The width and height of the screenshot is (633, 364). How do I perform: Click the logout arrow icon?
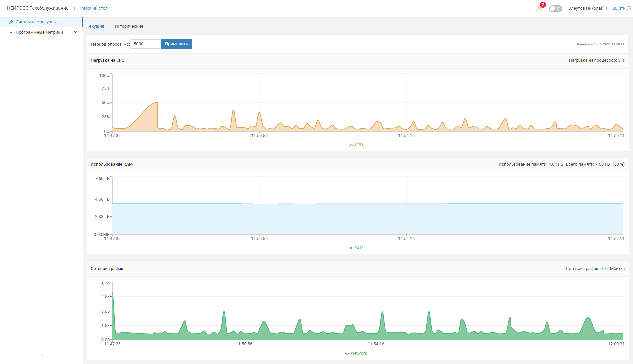pos(629,8)
